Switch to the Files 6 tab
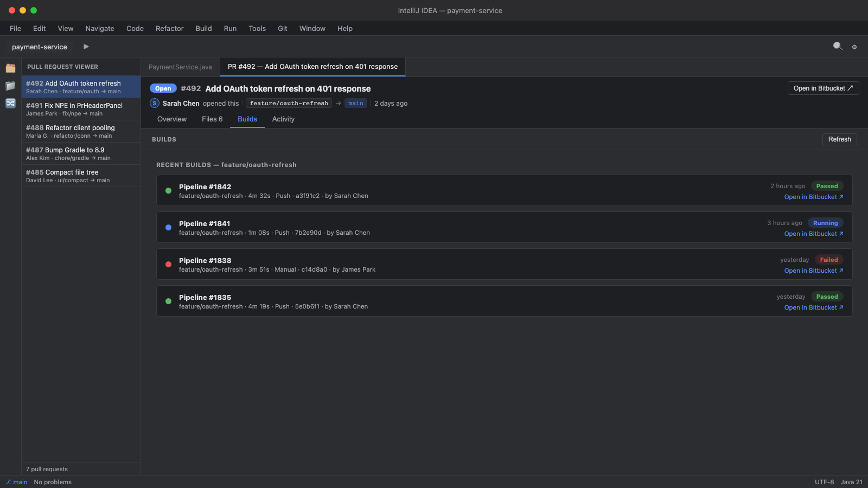 [212, 119]
